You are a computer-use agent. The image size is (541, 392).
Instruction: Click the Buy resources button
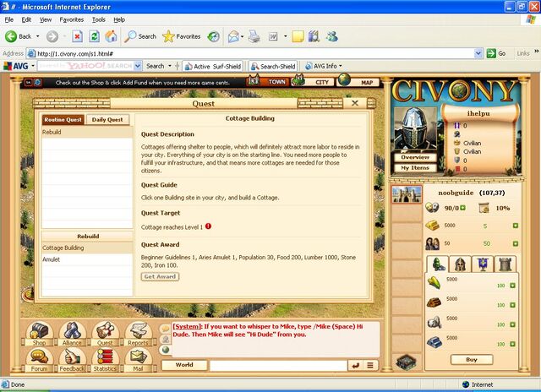(x=472, y=359)
